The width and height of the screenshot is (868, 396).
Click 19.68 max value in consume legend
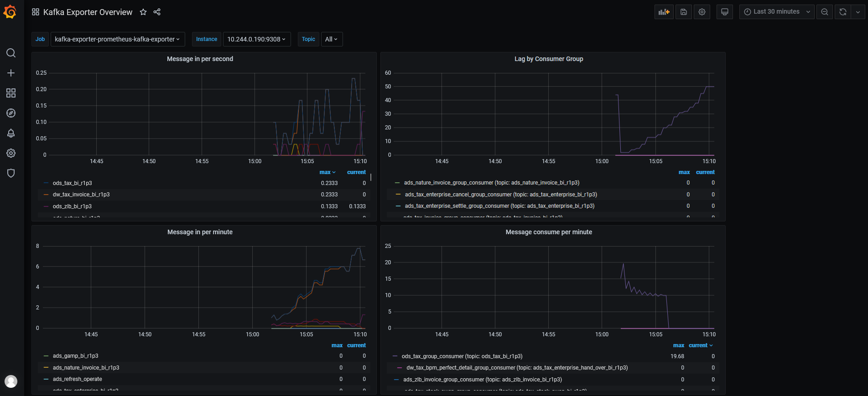click(677, 356)
